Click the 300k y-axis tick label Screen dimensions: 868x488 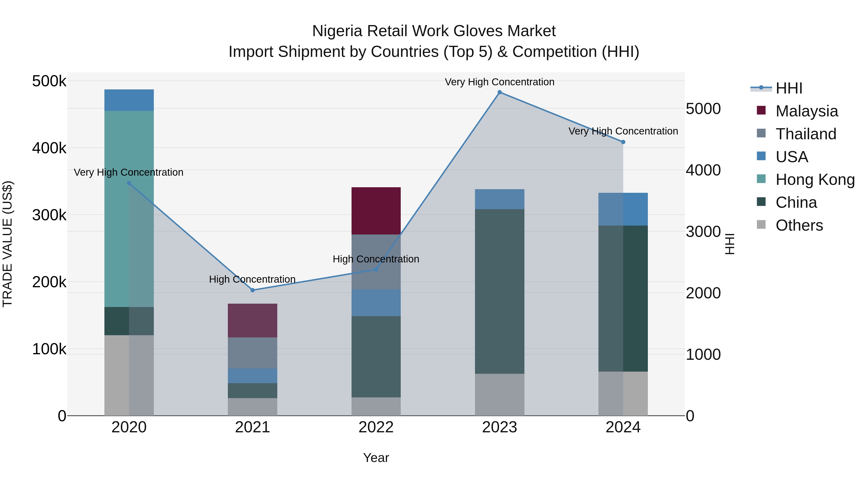49,215
